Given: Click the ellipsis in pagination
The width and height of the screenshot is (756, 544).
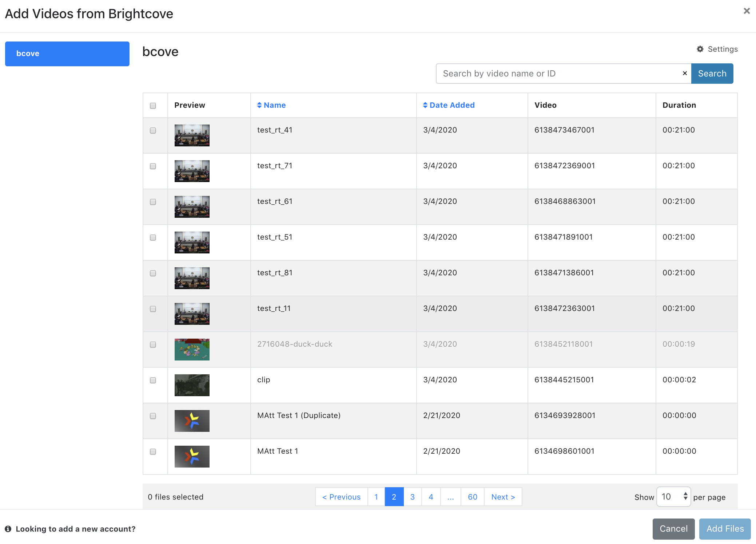Looking at the screenshot, I should tap(451, 497).
